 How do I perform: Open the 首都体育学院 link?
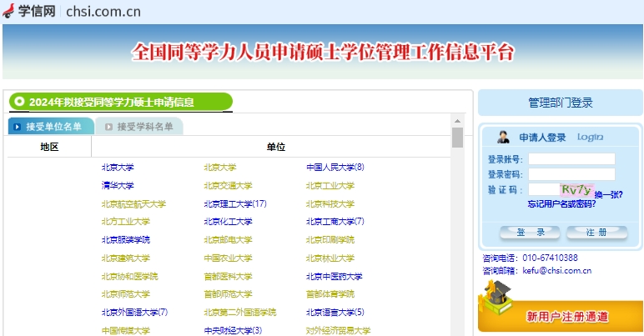click(x=330, y=294)
